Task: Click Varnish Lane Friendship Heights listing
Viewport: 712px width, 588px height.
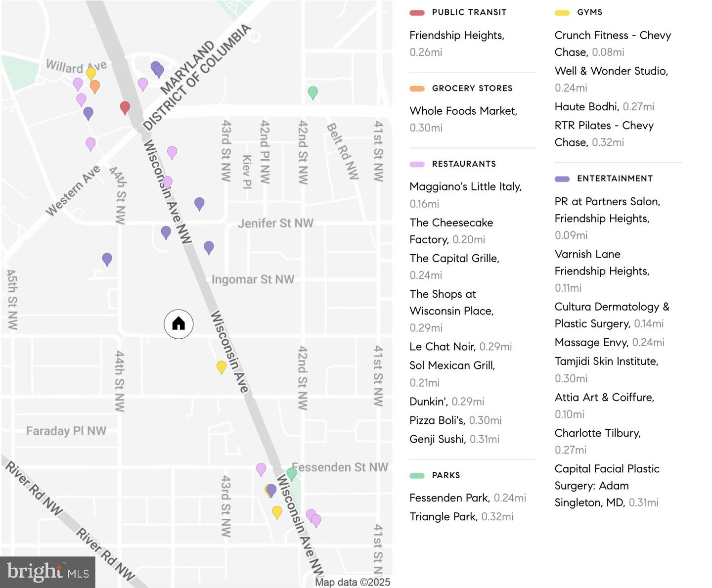Action: [602, 271]
